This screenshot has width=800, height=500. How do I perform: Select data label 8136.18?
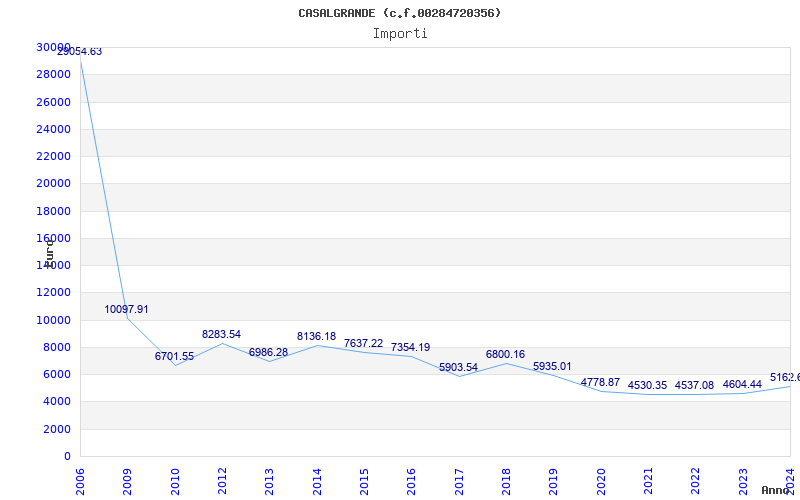pyautogui.click(x=316, y=336)
